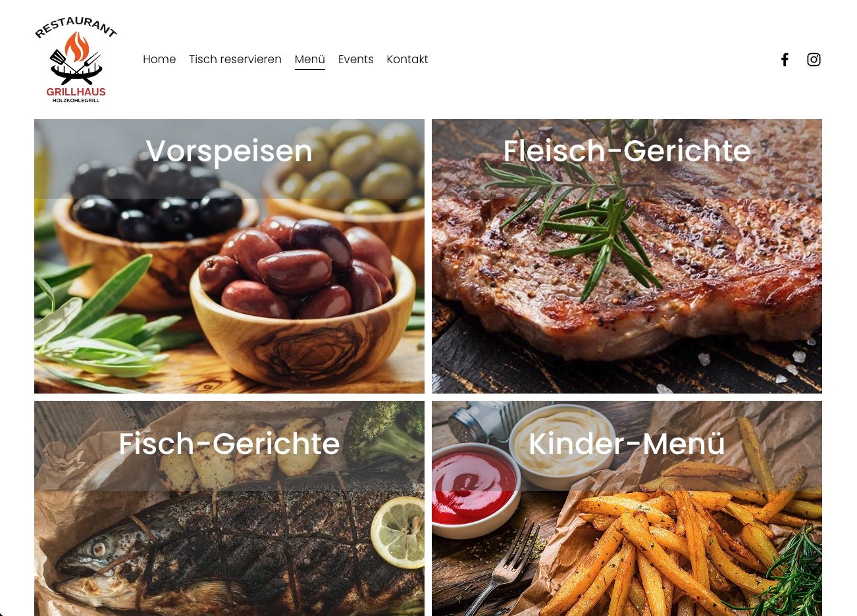Image resolution: width=857 pixels, height=616 pixels.
Task: Open the Instagram profile icon
Action: pos(814,60)
